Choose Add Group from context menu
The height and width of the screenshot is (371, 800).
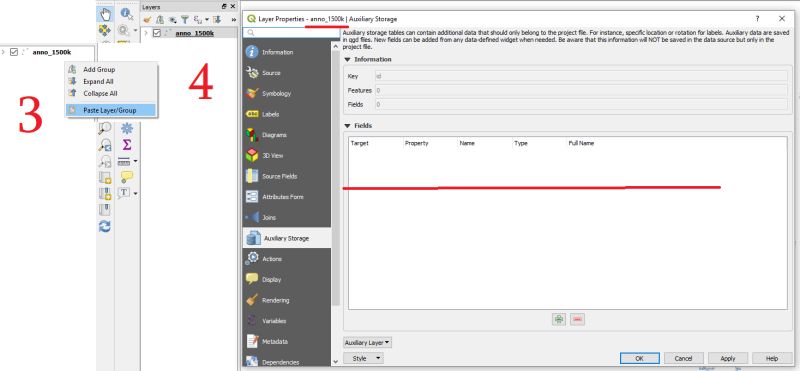point(111,69)
